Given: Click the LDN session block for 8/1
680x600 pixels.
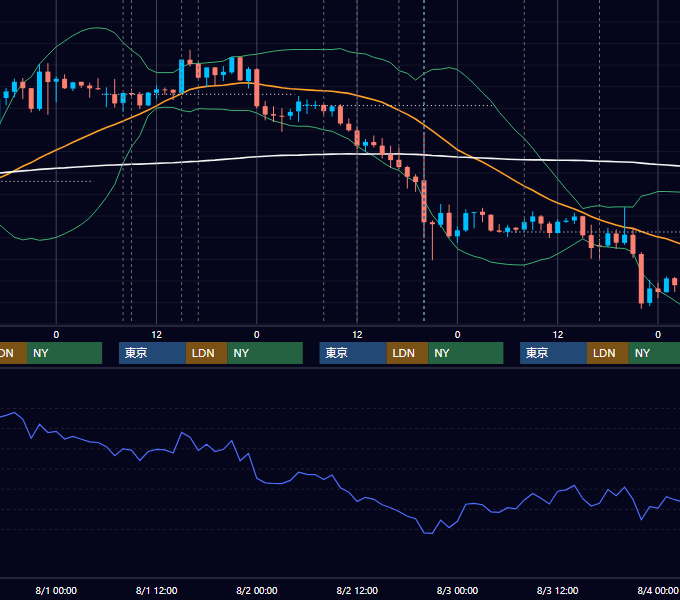Looking at the screenshot, I should [x=206, y=353].
